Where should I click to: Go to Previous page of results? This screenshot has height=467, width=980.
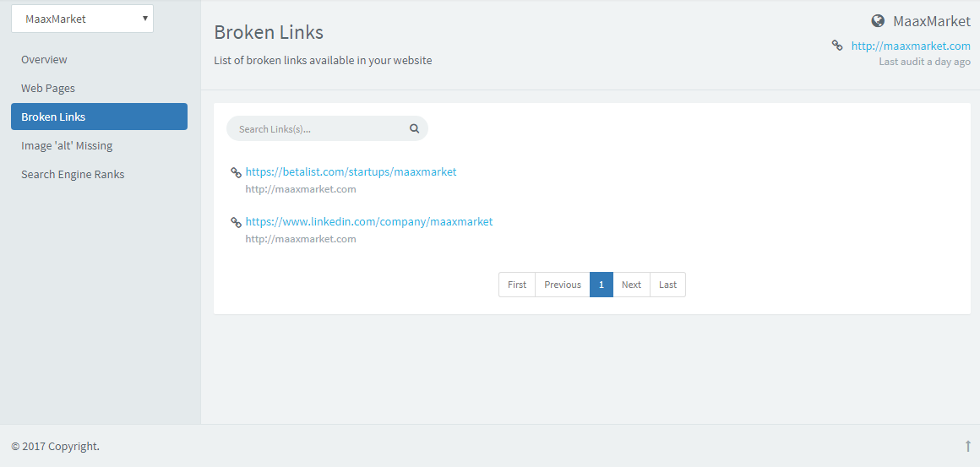(x=563, y=285)
